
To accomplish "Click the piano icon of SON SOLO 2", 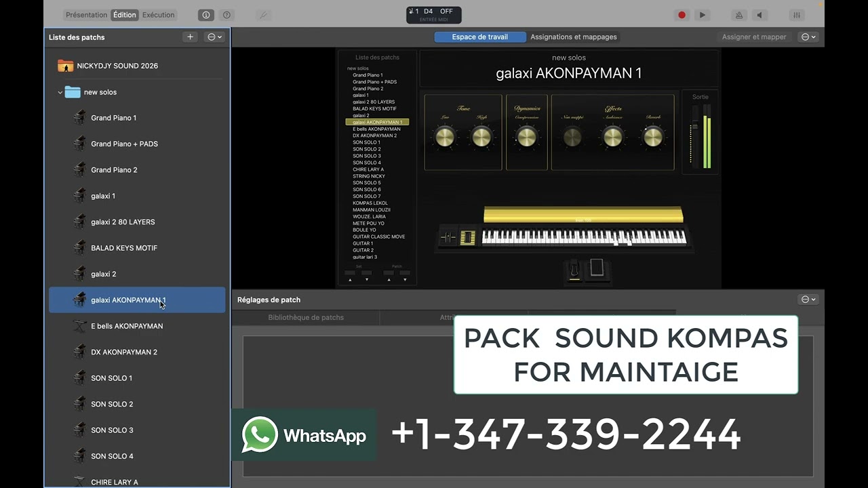I will (x=79, y=404).
